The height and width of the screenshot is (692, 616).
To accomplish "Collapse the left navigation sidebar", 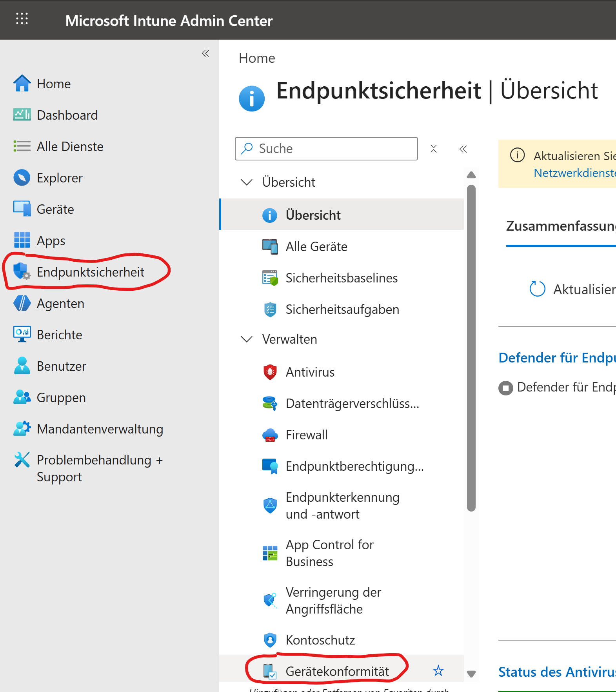I will coord(205,53).
